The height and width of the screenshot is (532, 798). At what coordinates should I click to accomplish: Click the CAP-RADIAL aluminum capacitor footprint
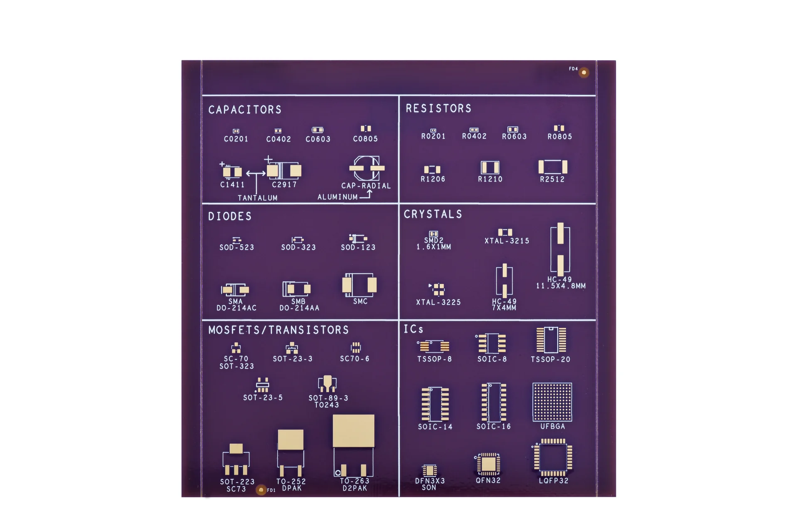[367, 168]
